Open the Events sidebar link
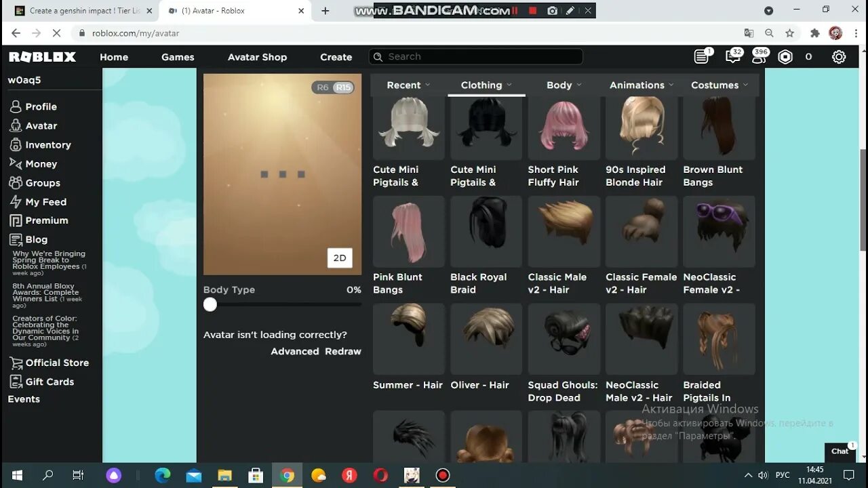This screenshot has height=488, width=868. 24,399
